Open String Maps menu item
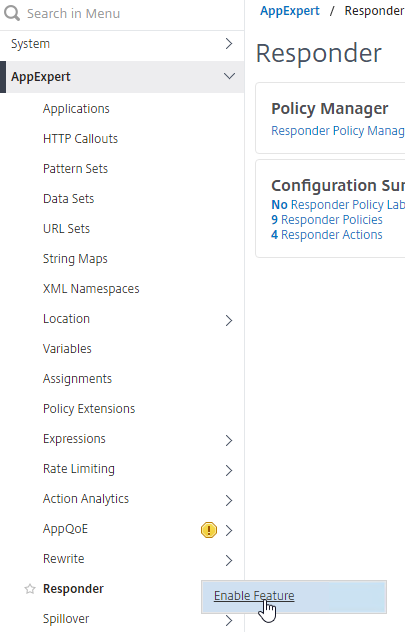Viewport: 405px width, 632px height. point(75,259)
